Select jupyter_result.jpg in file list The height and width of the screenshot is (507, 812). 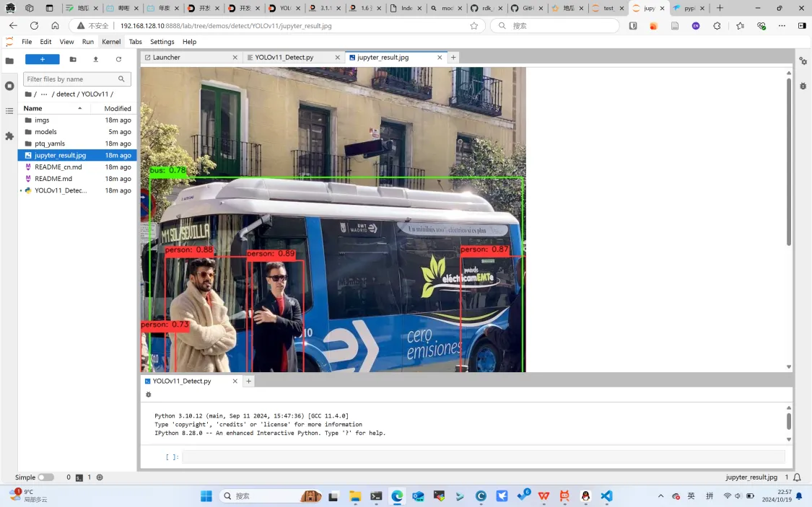pos(77,155)
